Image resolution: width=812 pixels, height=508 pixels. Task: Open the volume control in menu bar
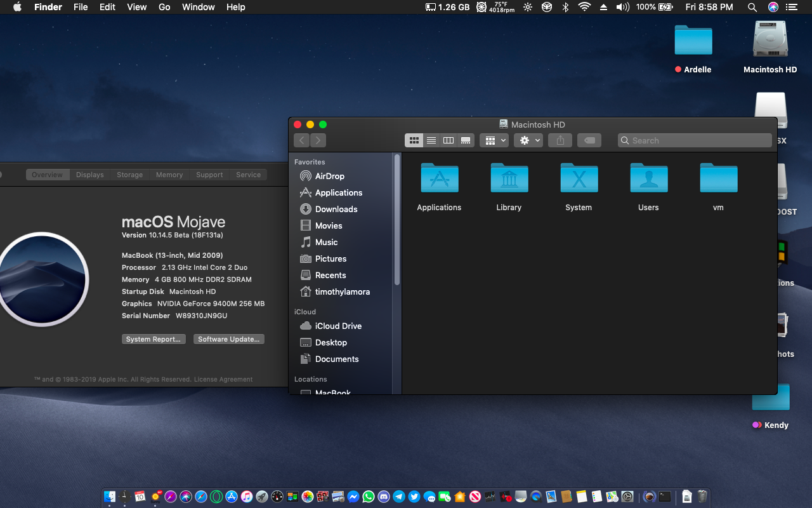pyautogui.click(x=623, y=7)
